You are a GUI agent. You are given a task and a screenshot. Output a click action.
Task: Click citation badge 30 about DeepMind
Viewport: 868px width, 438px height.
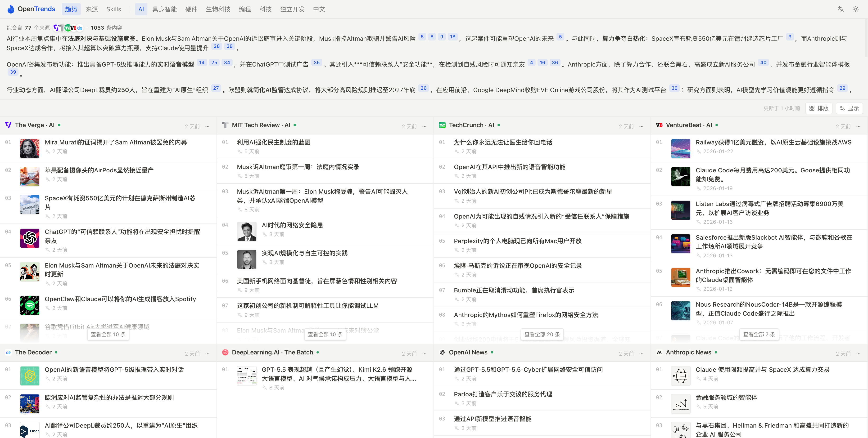point(674,88)
